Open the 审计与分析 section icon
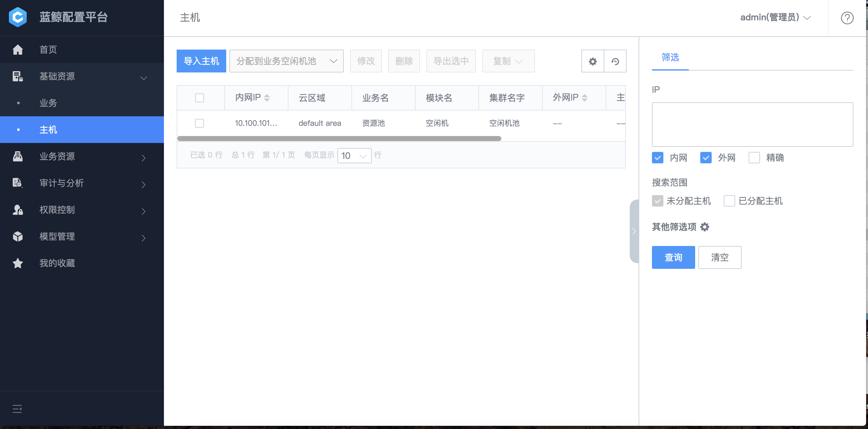Image resolution: width=868 pixels, height=429 pixels. coord(18,183)
